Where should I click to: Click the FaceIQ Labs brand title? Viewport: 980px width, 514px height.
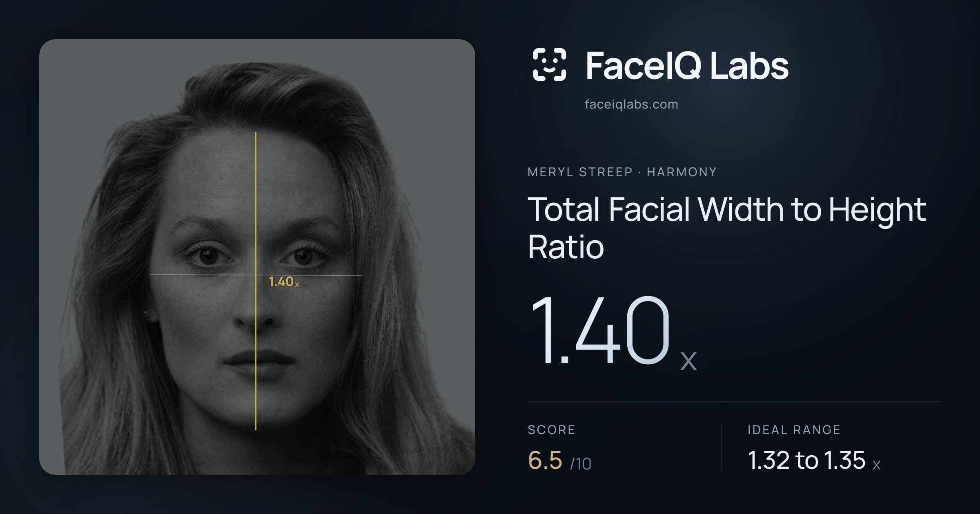(x=687, y=65)
